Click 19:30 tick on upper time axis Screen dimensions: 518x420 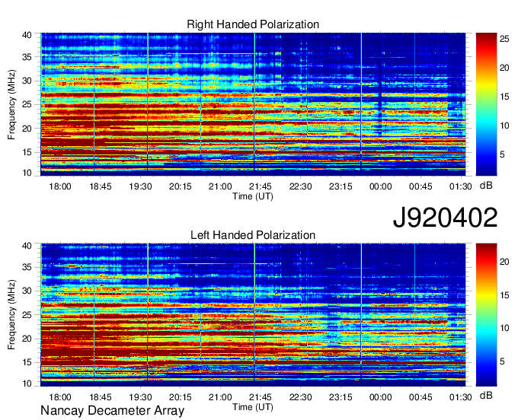(x=140, y=186)
